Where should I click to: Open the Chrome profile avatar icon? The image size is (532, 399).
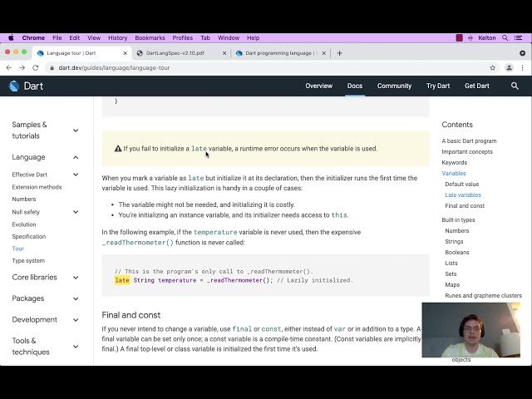(509, 67)
